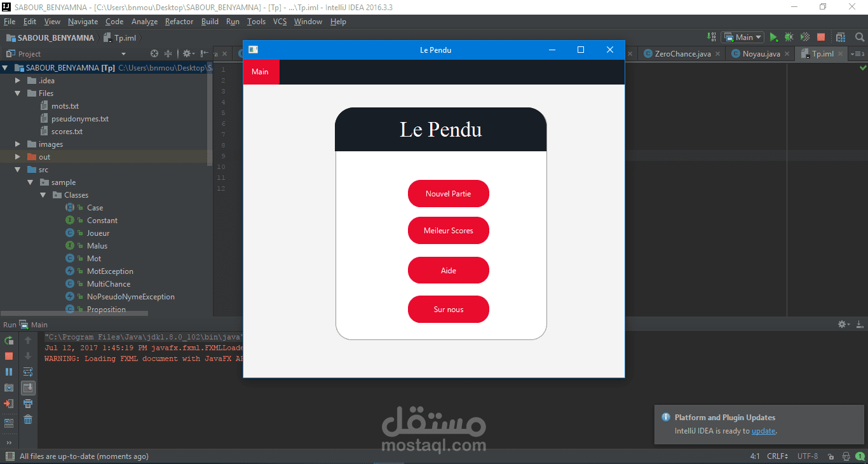Viewport: 868px width, 464px height.
Task: Rerun Main in Run panel
Action: [9, 341]
